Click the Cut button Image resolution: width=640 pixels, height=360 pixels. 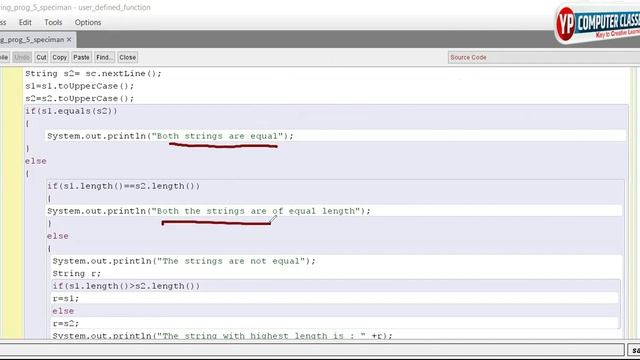pyautogui.click(x=41, y=58)
